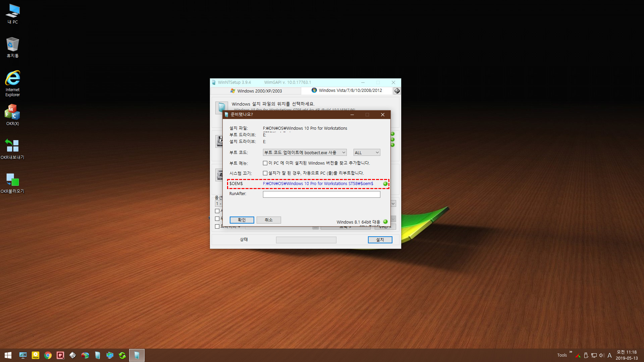Expand the Tools toolbar chevron

571,352
